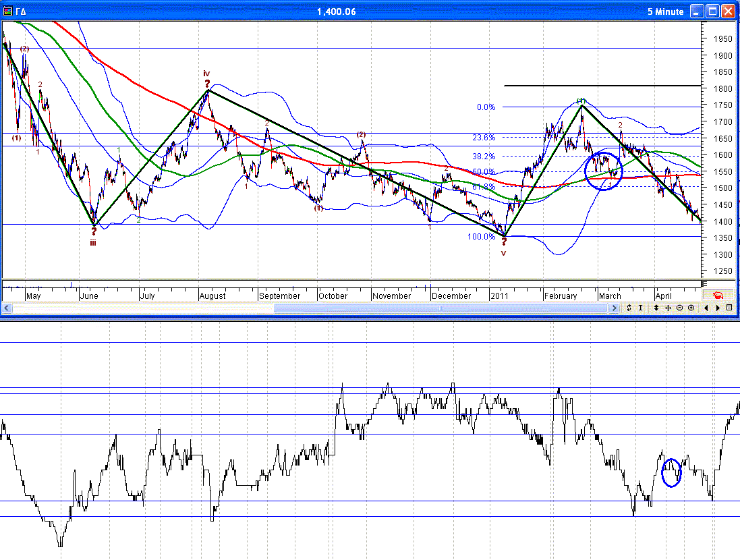This screenshot has width=740, height=560.
Task: Step back with the left black triangle
Action: pyautogui.click(x=706, y=308)
